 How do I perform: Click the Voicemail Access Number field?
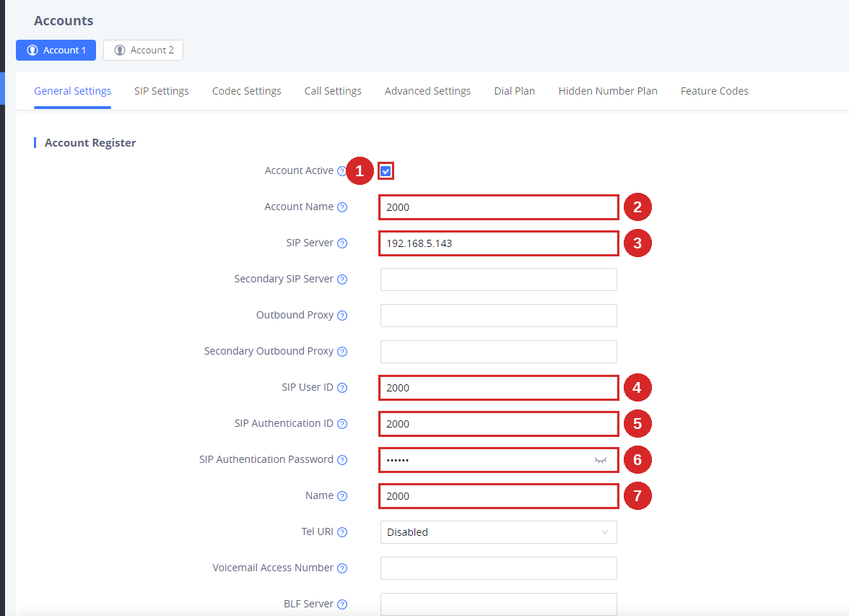498,568
